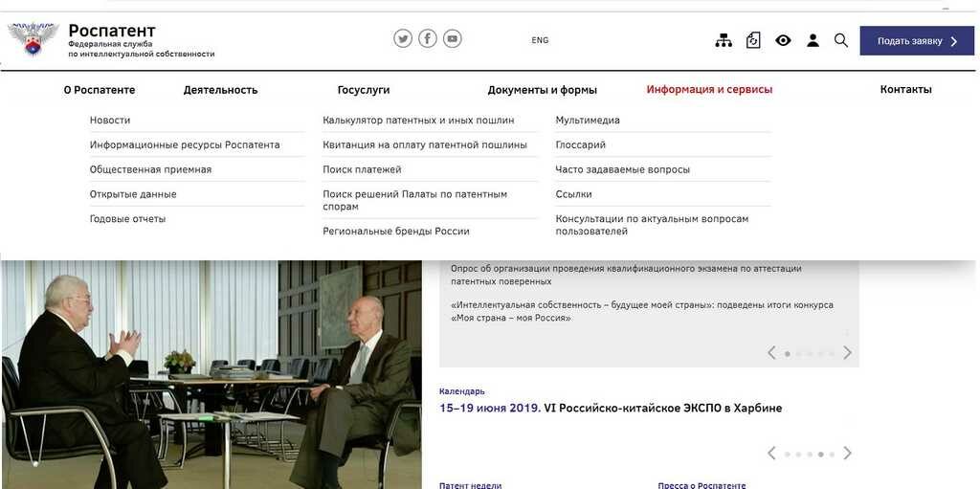Go to next calendar slide arrow

(848, 453)
